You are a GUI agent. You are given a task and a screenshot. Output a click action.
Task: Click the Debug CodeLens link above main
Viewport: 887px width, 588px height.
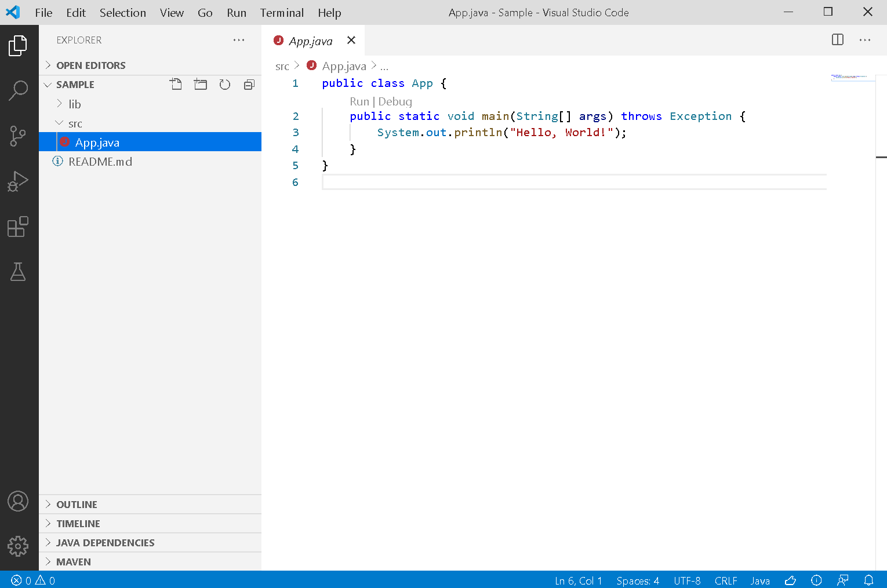point(395,101)
